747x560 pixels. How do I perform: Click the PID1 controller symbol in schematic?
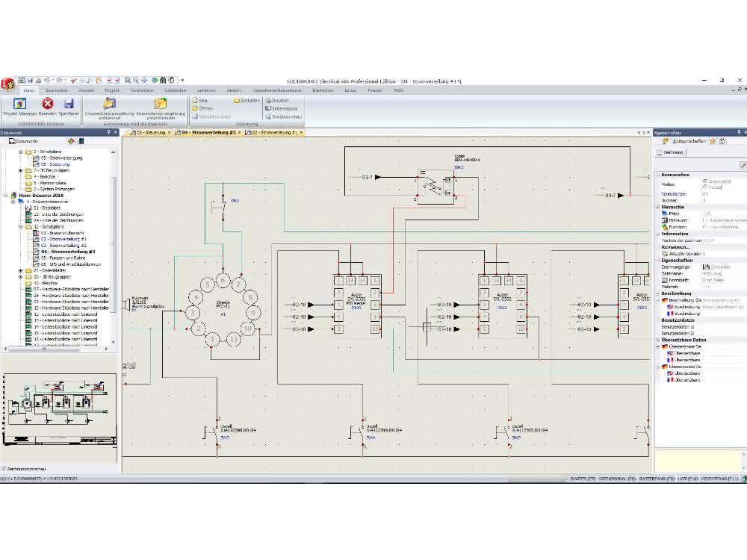[x=356, y=304]
